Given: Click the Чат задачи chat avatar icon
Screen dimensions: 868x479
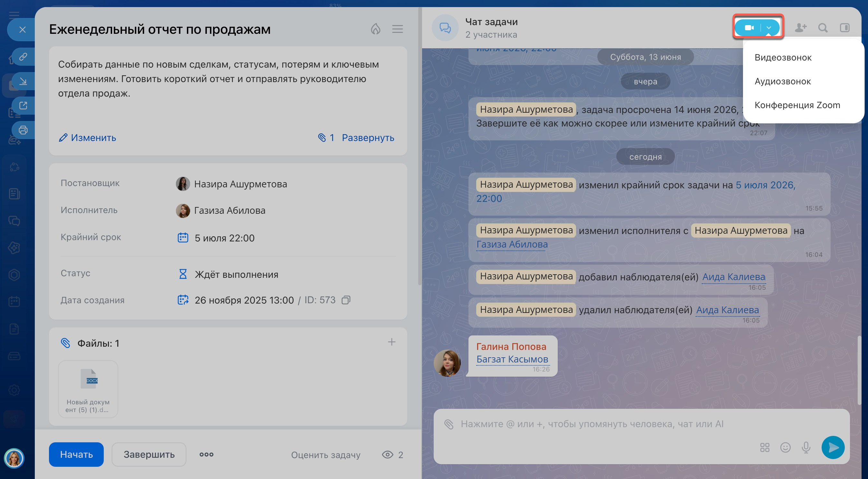Looking at the screenshot, I should (x=445, y=28).
